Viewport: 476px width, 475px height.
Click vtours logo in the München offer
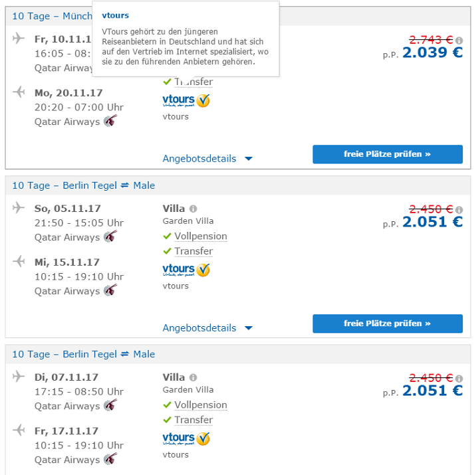tap(186, 100)
